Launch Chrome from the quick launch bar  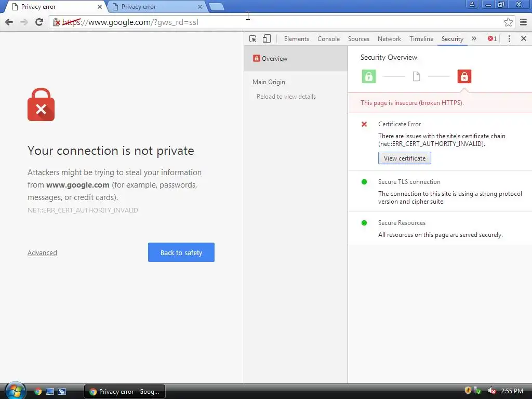(37, 392)
